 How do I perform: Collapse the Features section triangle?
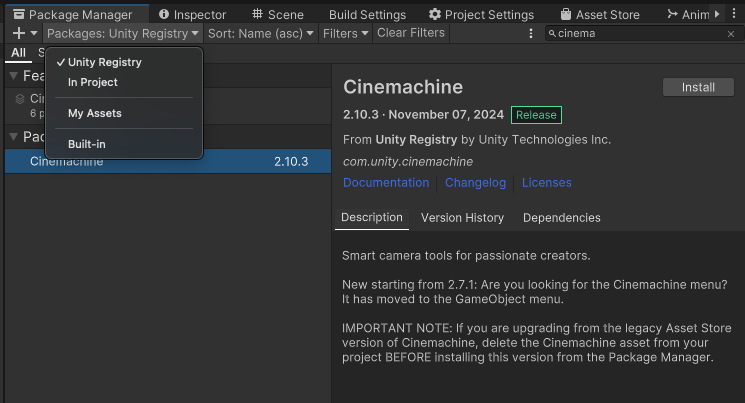[14, 76]
